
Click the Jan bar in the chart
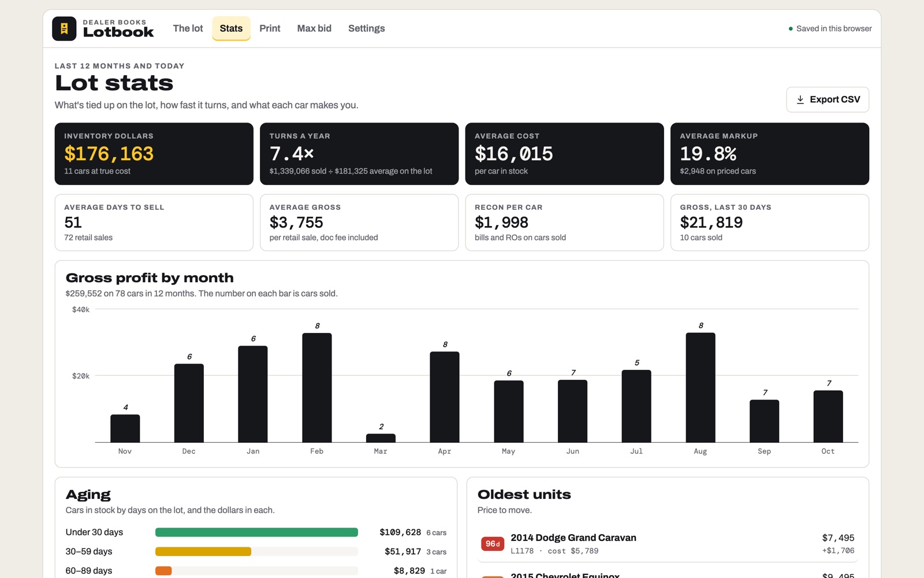coord(253,394)
